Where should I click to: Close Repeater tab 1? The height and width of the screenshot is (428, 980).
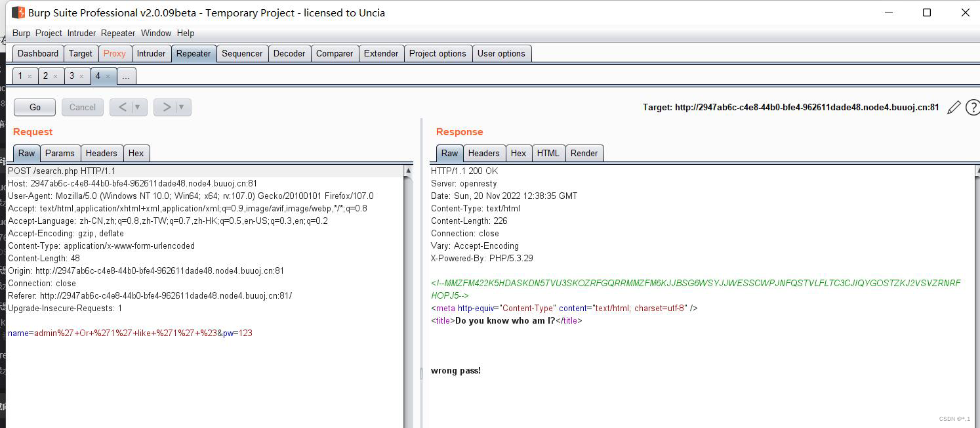tap(30, 76)
